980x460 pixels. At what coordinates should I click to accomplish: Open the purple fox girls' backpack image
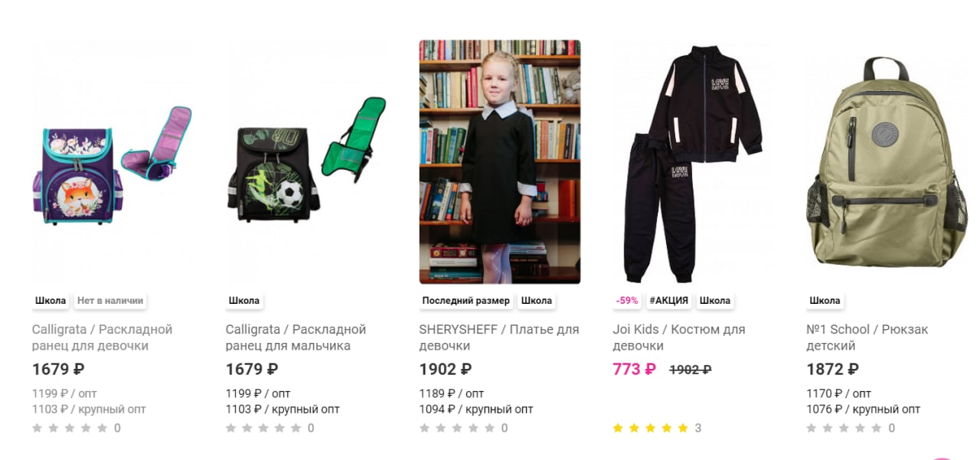coord(113,161)
